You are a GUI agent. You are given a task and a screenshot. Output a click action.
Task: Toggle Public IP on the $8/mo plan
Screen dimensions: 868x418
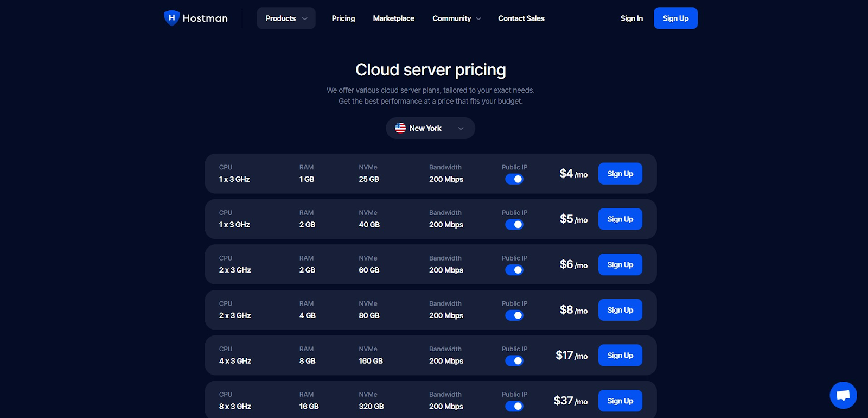[x=514, y=315]
